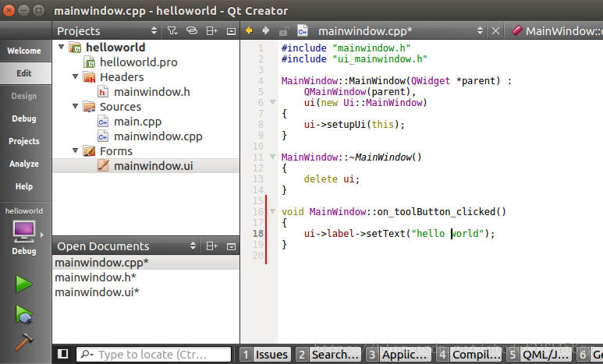Click the Headers folder icon
Screen dimensions: 603x364
[x=89, y=77]
